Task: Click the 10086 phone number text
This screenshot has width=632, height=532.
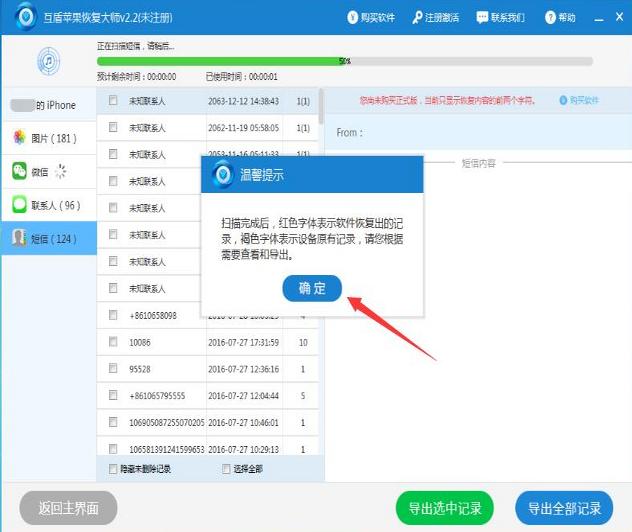Action: tap(139, 343)
